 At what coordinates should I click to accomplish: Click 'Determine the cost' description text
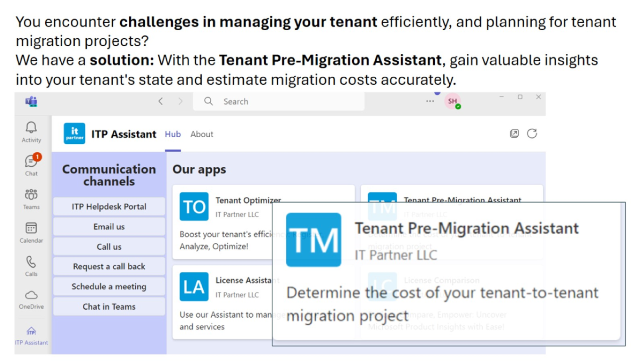442,304
